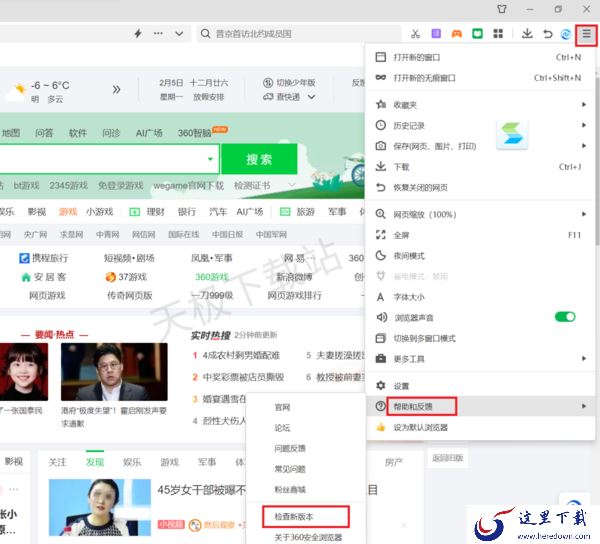Image resolution: width=600 pixels, height=544 pixels.
Task: Click the undo restore-page toolbar icon
Action: (x=547, y=34)
